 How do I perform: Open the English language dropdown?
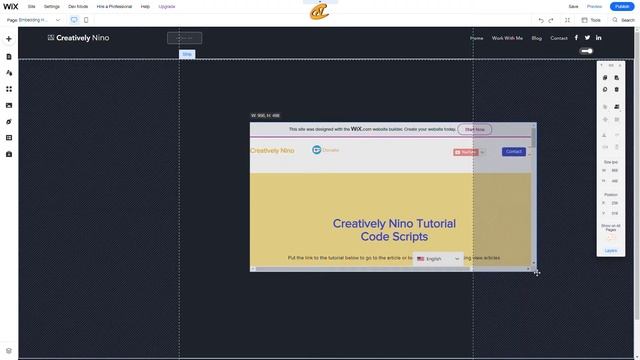tap(438, 259)
